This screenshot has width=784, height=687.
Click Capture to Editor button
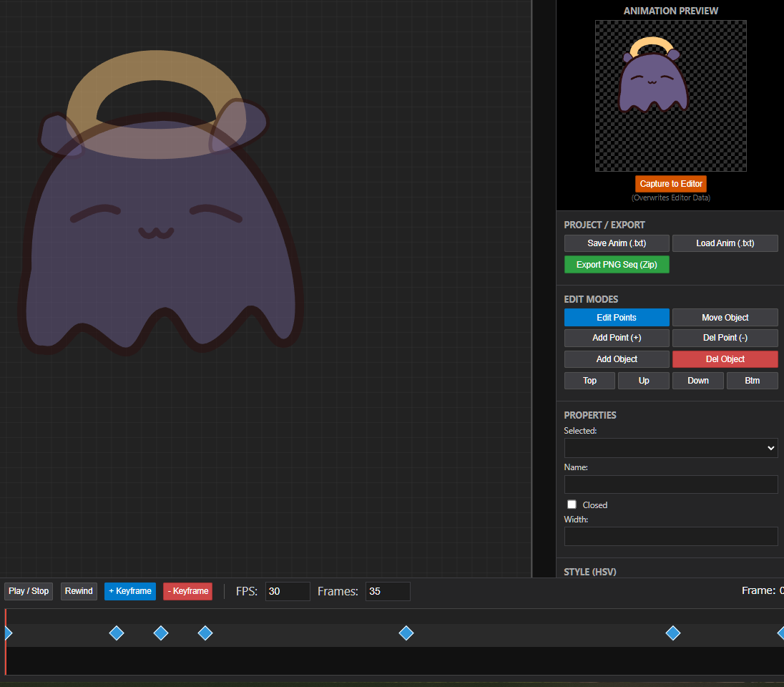point(670,184)
